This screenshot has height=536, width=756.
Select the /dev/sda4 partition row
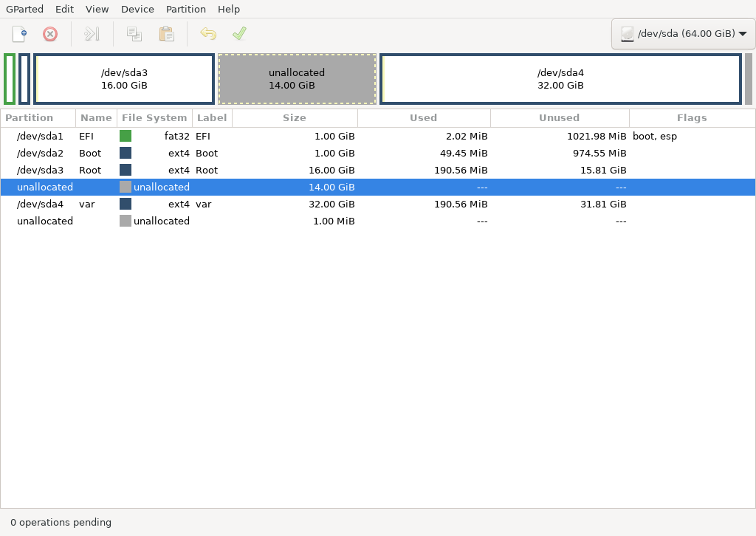(x=378, y=204)
